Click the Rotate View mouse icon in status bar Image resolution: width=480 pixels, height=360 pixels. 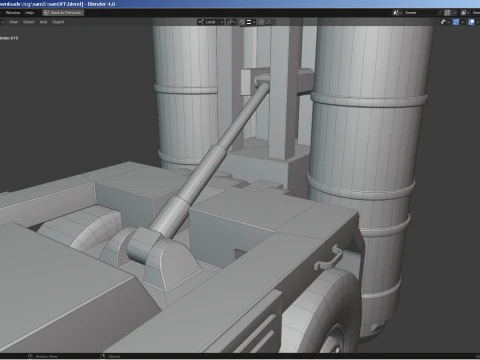(x=30, y=357)
